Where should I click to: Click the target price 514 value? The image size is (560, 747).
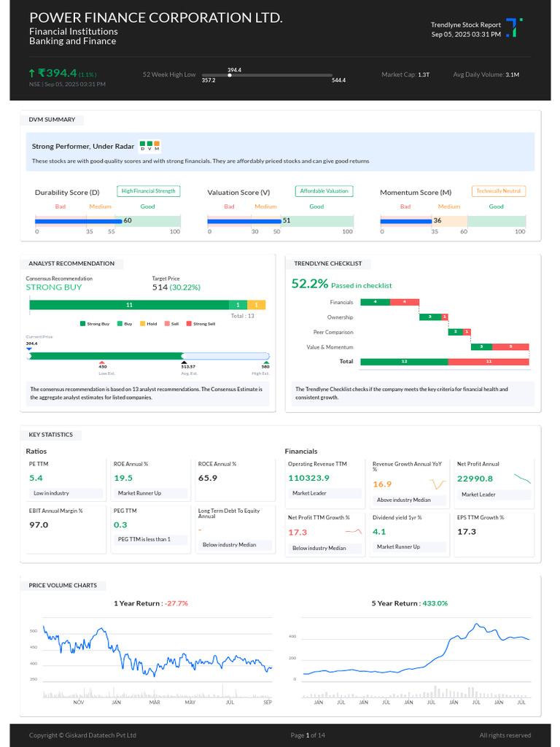(160, 287)
